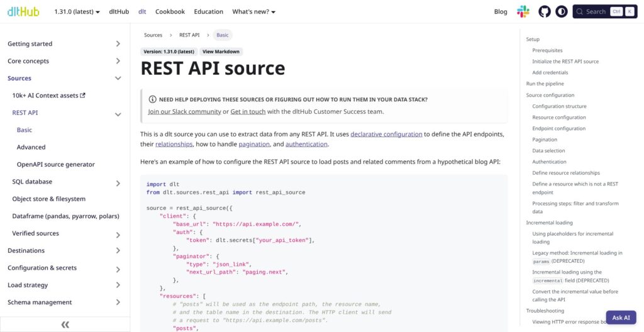Screen dimensions: 644x332
Task: Open 10k+ AI Context assets link
Action: [x=48, y=96]
